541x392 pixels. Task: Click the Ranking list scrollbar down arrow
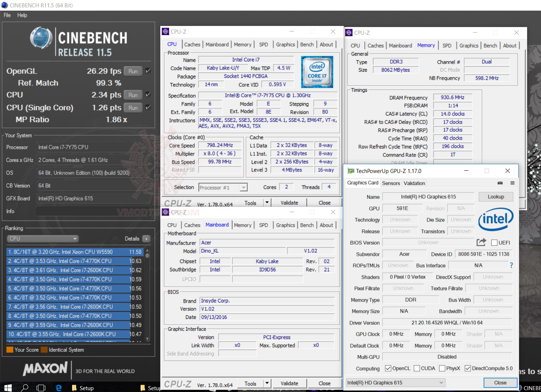point(148,339)
